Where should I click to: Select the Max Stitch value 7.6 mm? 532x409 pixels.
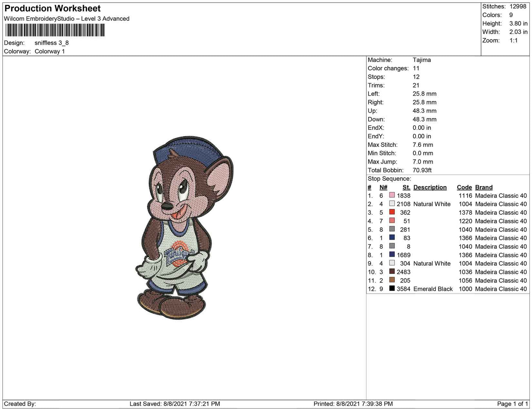[423, 145]
